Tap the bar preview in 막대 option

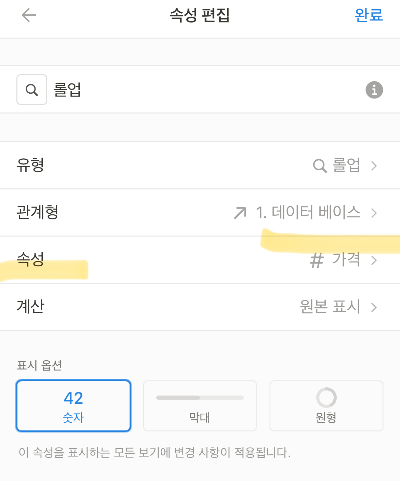[x=200, y=398]
